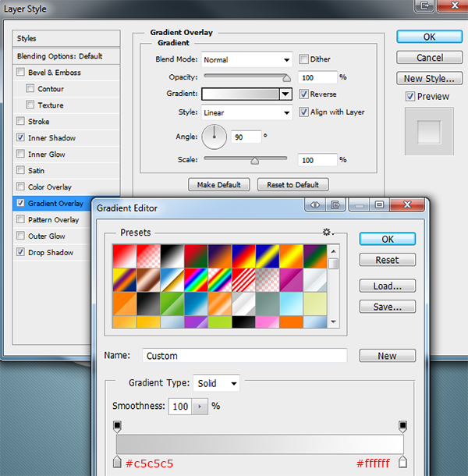The height and width of the screenshot is (476, 468).
Task: Select the left black opacity stop
Action: (x=117, y=426)
